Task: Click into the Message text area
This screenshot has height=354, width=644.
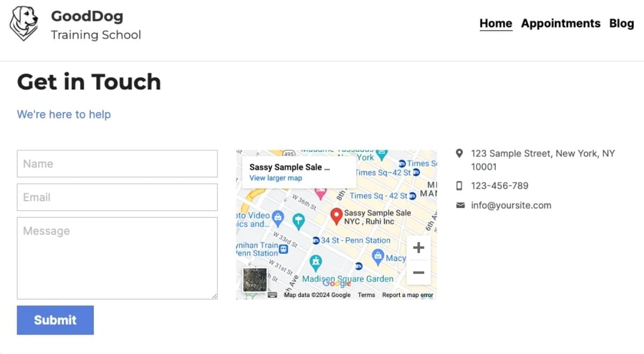Action: (117, 257)
